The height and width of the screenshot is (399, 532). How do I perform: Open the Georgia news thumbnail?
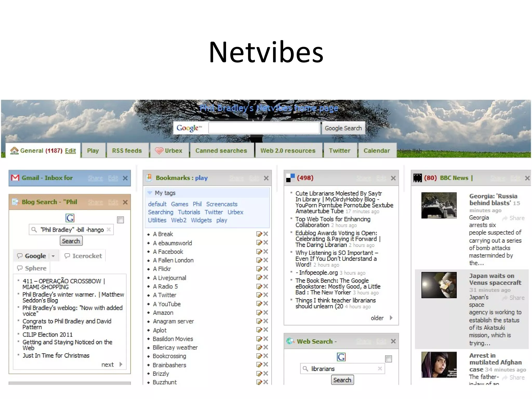point(439,205)
